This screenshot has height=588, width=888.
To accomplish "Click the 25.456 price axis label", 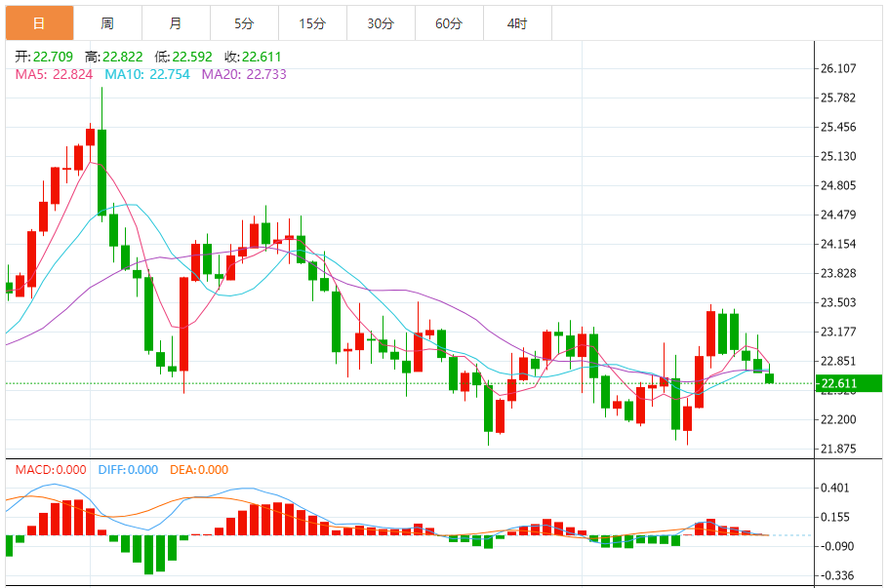I will pos(839,127).
